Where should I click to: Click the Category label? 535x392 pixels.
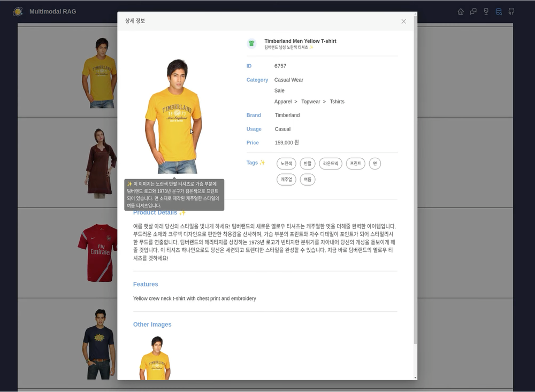(x=257, y=80)
